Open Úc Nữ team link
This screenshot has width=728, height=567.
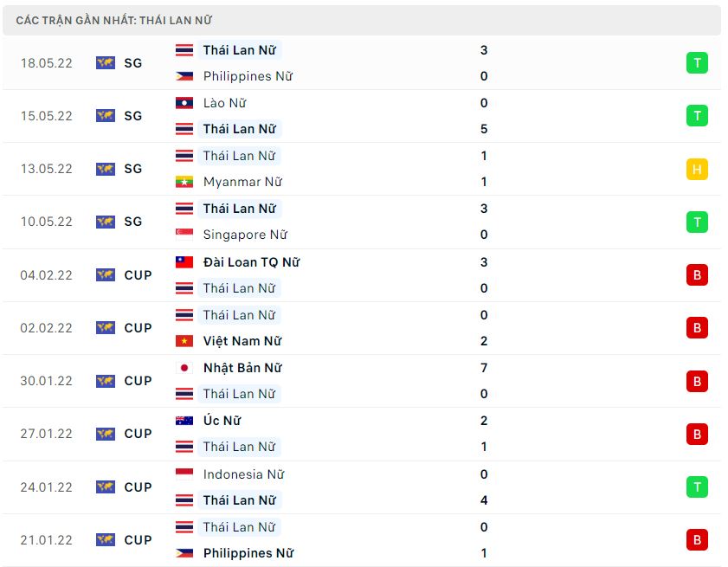tap(222, 421)
